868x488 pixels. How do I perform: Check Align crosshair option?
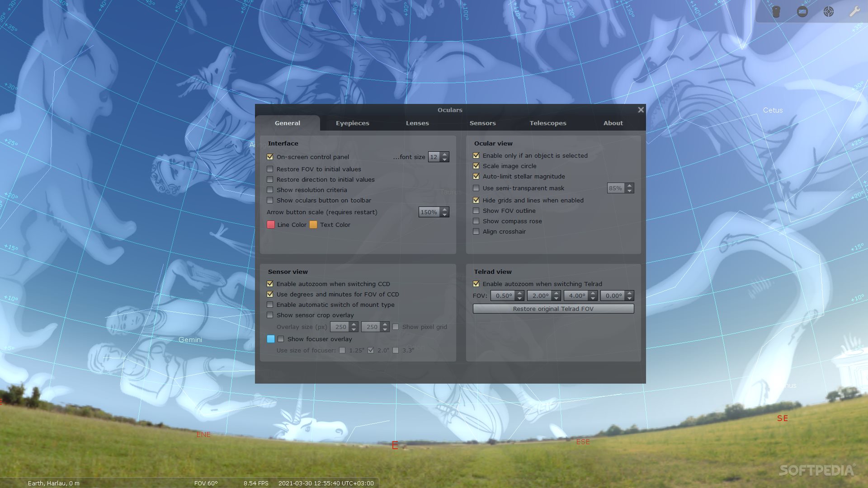pyautogui.click(x=476, y=231)
